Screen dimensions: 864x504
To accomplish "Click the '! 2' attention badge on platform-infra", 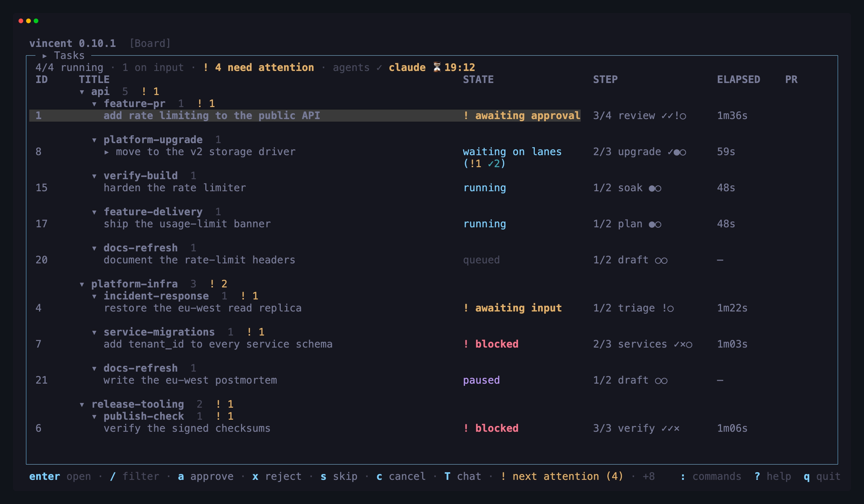I will coord(218,284).
